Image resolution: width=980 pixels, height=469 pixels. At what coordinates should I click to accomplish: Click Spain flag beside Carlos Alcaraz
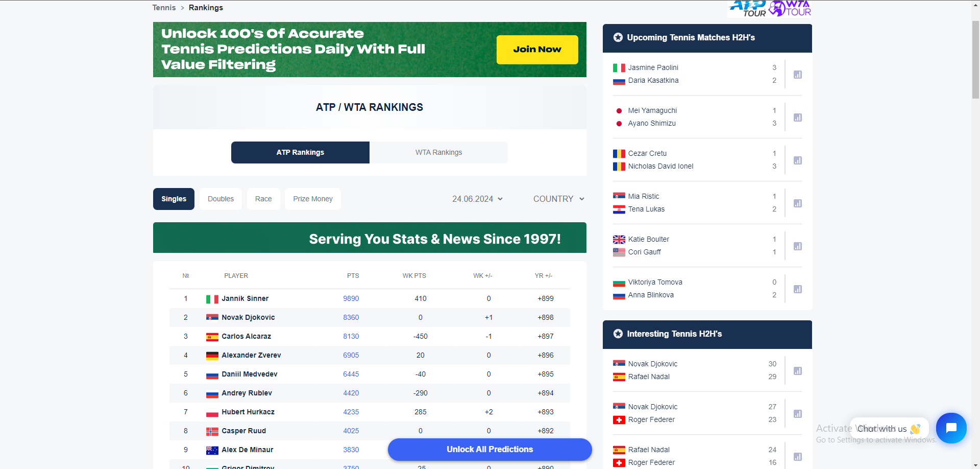[x=212, y=337]
